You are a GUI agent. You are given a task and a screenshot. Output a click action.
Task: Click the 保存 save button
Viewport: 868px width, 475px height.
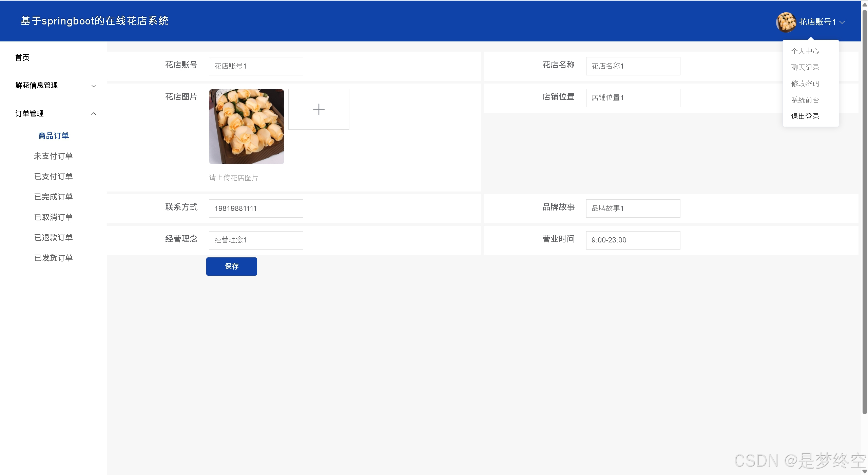231,266
